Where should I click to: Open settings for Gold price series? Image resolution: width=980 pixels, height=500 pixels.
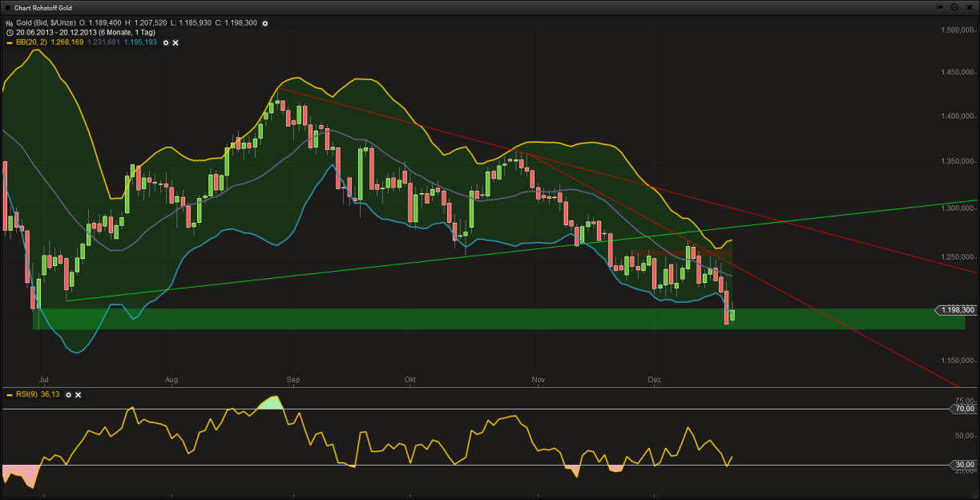pyautogui.click(x=265, y=23)
